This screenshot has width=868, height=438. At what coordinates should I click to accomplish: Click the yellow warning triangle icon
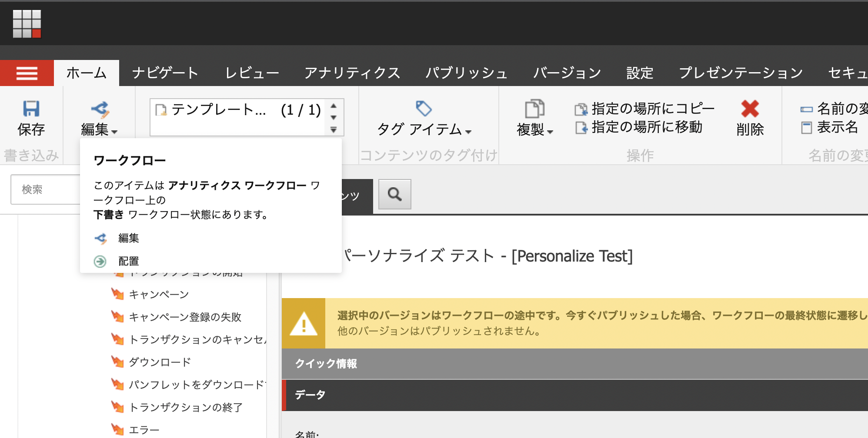(x=304, y=323)
